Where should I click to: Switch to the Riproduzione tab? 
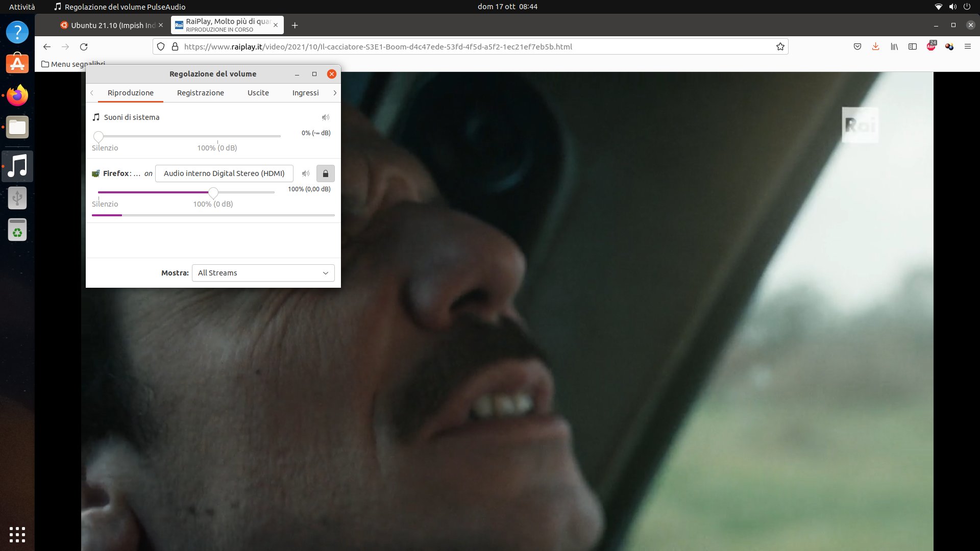coord(131,93)
